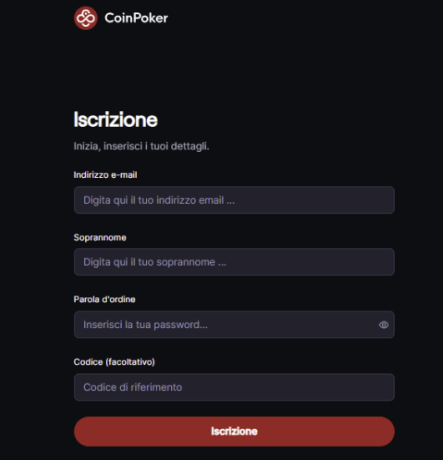Focus the Soprannome input field
Image resolution: width=443 pixels, height=460 pixels.
pos(234,262)
